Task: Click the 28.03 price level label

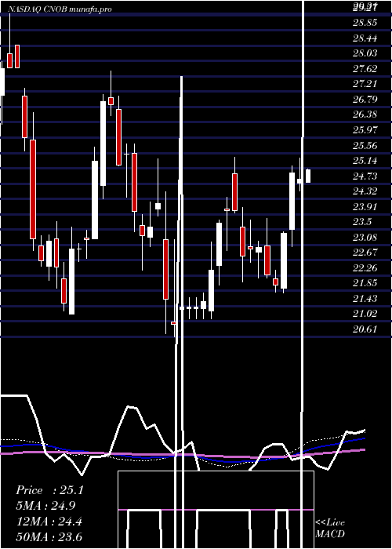Action: pos(365,53)
